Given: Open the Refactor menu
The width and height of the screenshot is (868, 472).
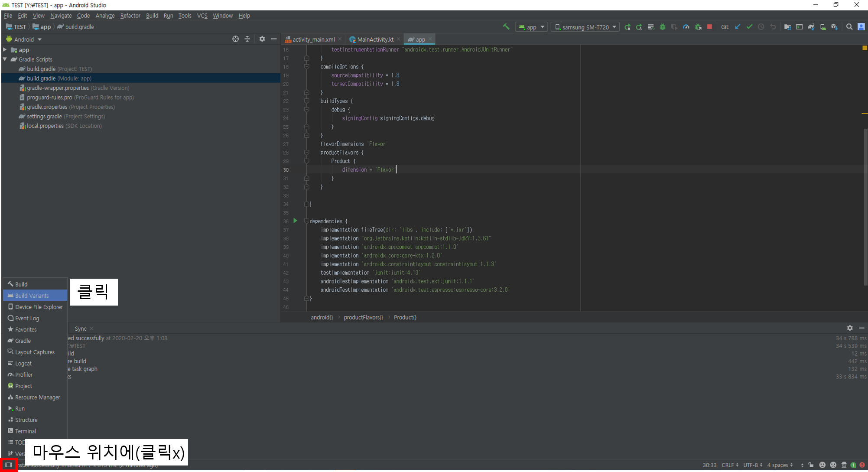Looking at the screenshot, I should point(130,16).
